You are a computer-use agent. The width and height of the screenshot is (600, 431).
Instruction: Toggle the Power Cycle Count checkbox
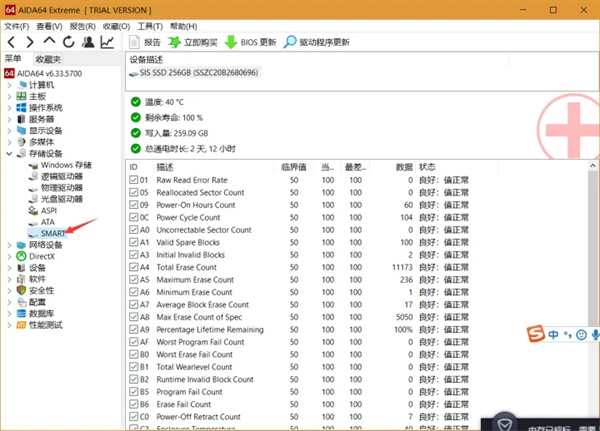tap(135, 217)
